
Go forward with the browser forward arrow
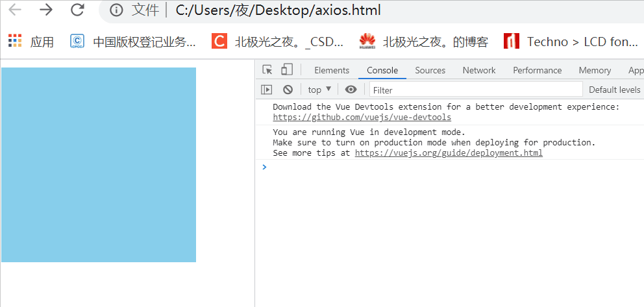pos(46,10)
